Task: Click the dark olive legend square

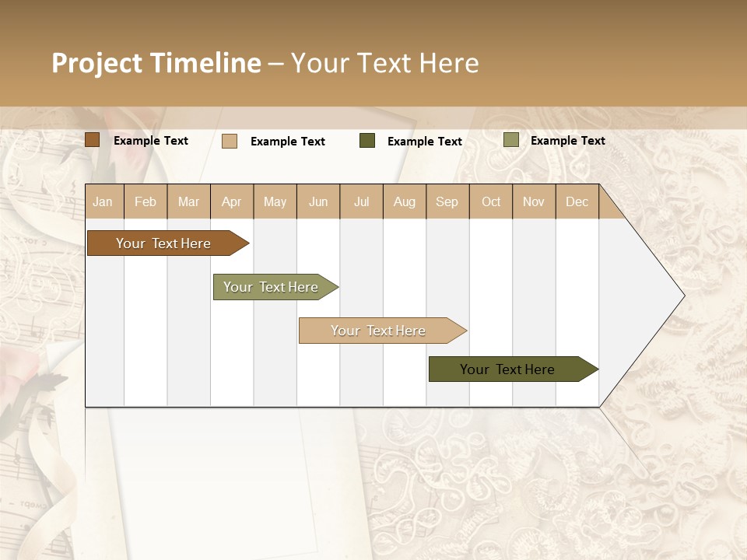Action: point(366,141)
